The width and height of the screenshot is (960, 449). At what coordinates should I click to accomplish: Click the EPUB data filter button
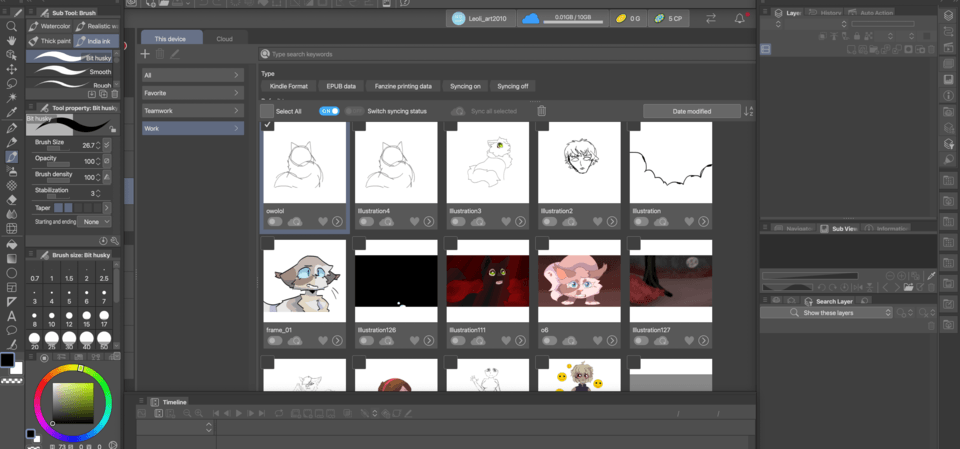click(x=341, y=86)
